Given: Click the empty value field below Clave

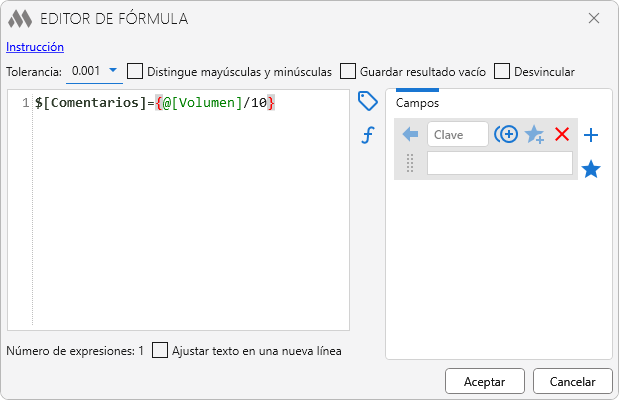Looking at the screenshot, I should pyautogui.click(x=499, y=164).
